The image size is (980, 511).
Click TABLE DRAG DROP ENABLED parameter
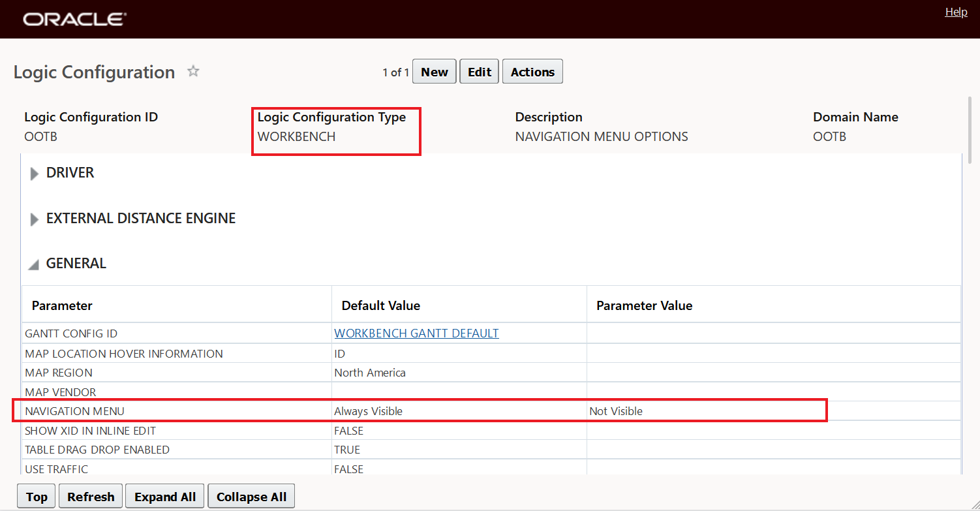click(97, 450)
